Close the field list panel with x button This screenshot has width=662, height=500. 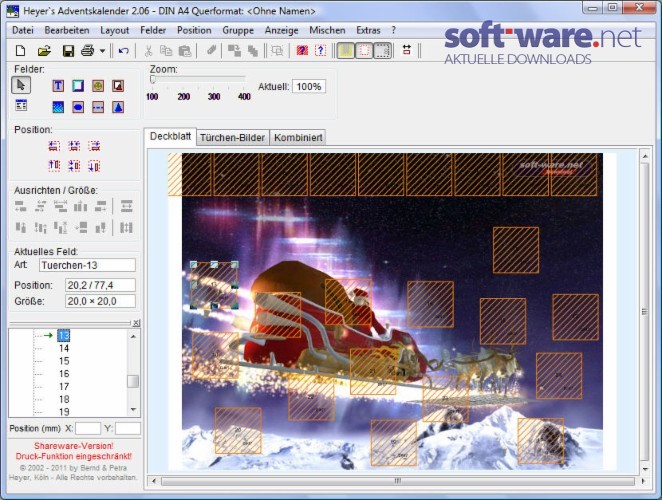(x=136, y=323)
